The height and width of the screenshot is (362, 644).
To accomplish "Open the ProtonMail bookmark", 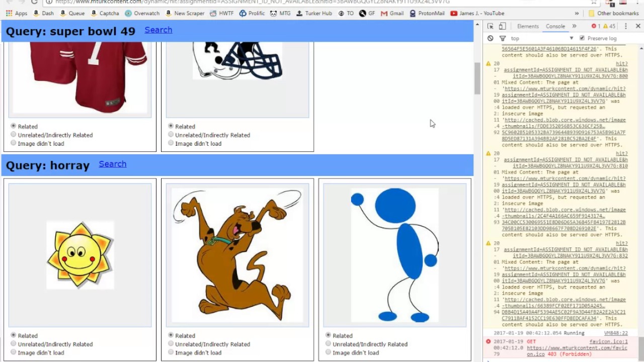I will pos(427,14).
